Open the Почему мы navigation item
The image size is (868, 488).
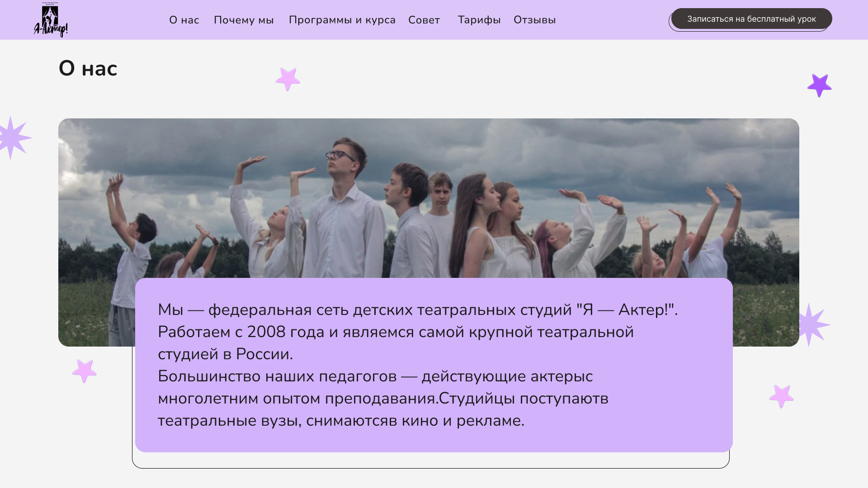244,20
